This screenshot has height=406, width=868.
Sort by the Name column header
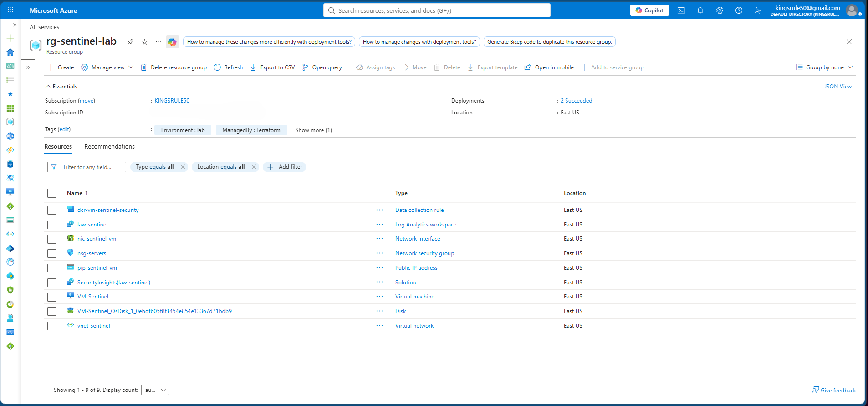tap(77, 193)
